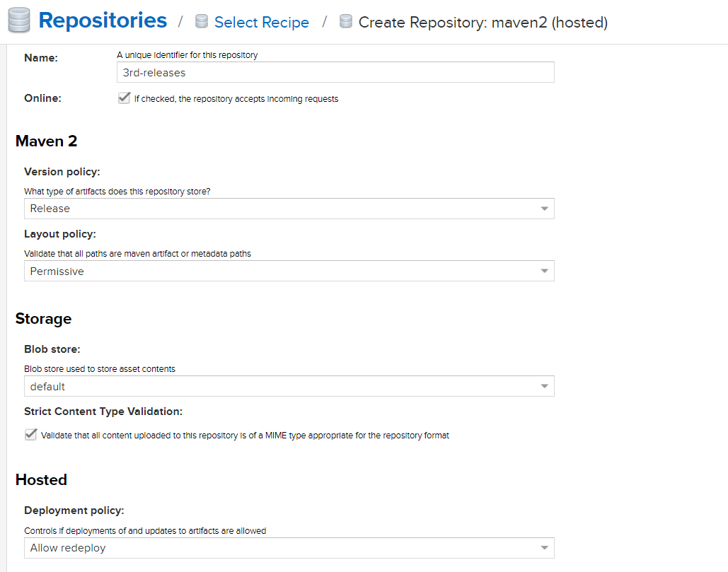Click the Layout policy dropdown arrow
Image resolution: width=728 pixels, height=572 pixels.
[544, 271]
